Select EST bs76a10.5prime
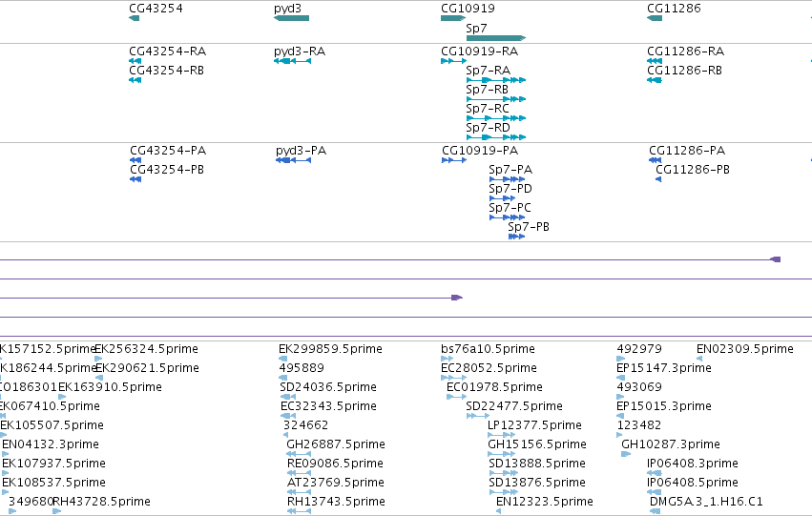 488,349
